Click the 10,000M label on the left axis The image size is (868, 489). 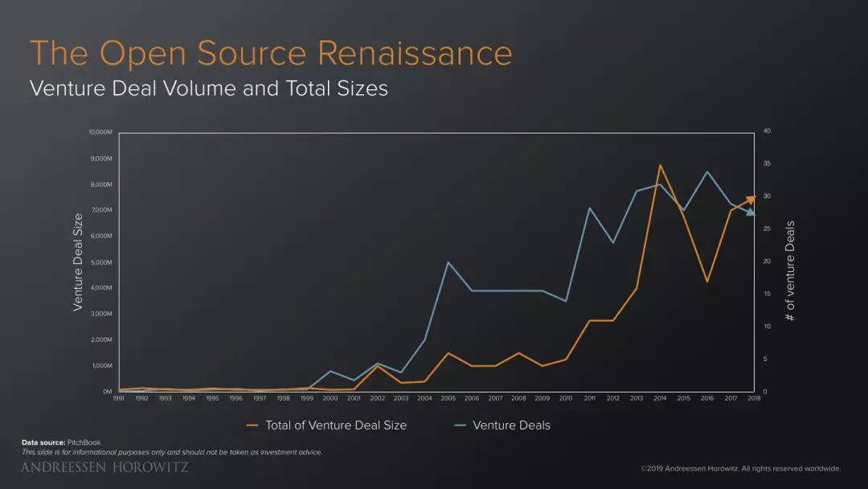point(100,133)
